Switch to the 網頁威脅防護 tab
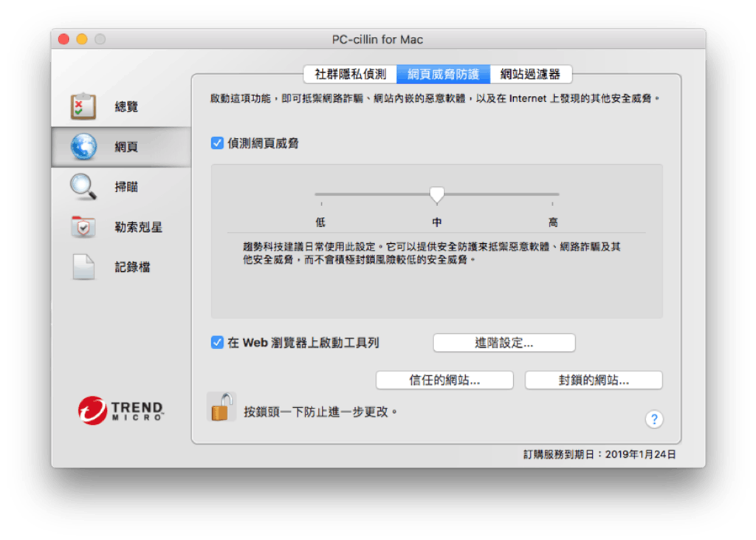This screenshot has height=540, width=756. click(x=443, y=74)
